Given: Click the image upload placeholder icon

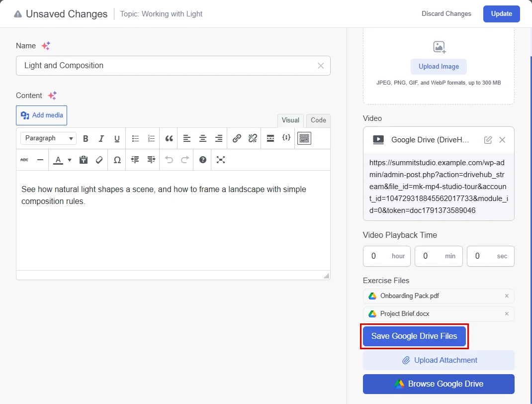Looking at the screenshot, I should coord(439,47).
